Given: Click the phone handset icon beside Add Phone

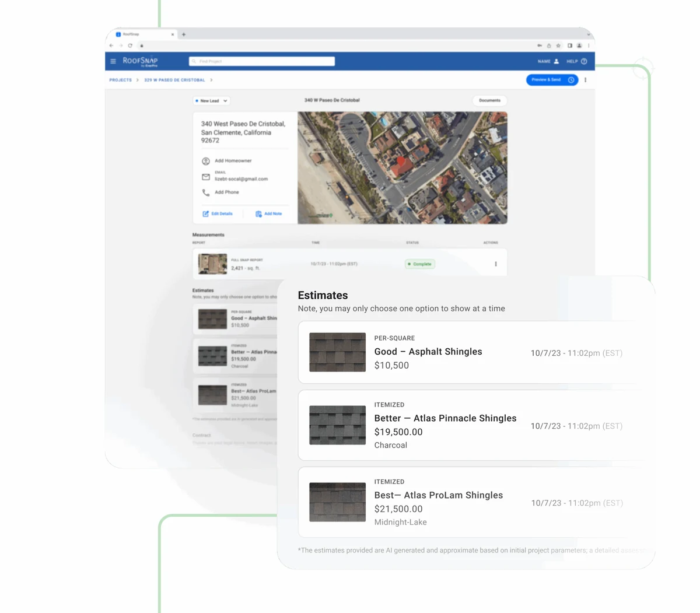Looking at the screenshot, I should tap(205, 193).
